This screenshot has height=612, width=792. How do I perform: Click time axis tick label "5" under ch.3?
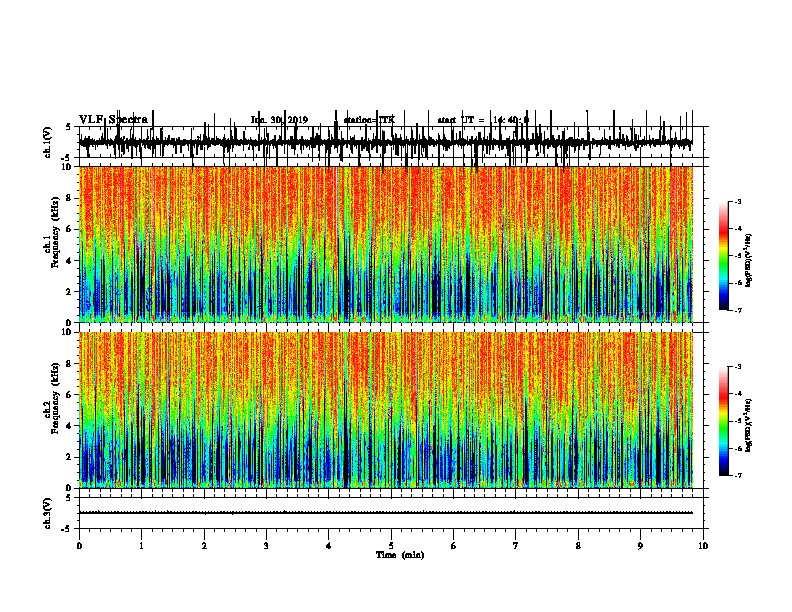tap(391, 546)
